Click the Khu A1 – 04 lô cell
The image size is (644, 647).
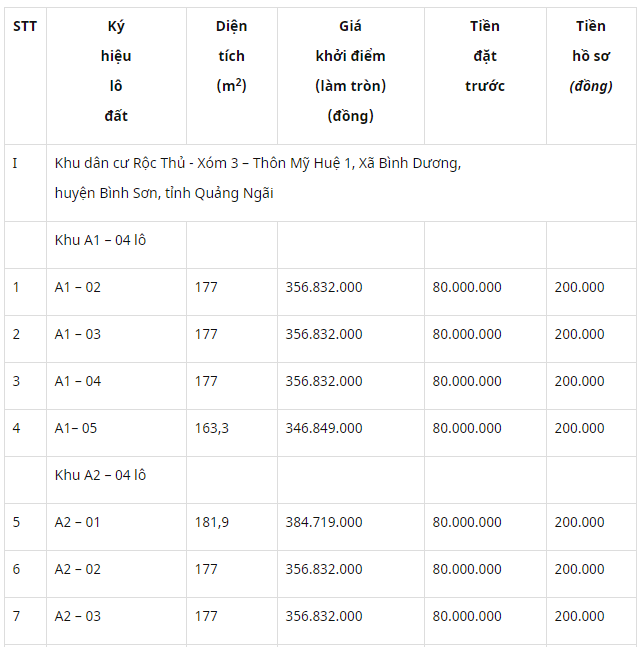click(101, 240)
